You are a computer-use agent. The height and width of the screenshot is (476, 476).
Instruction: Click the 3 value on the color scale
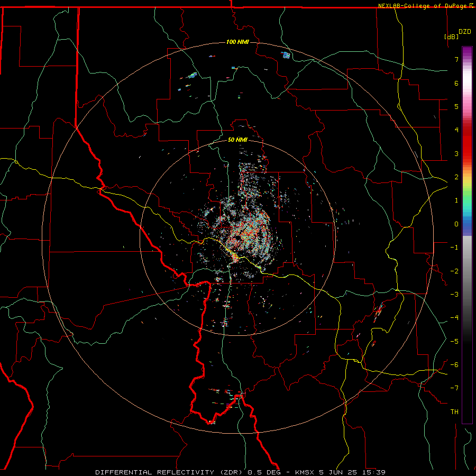456,153
